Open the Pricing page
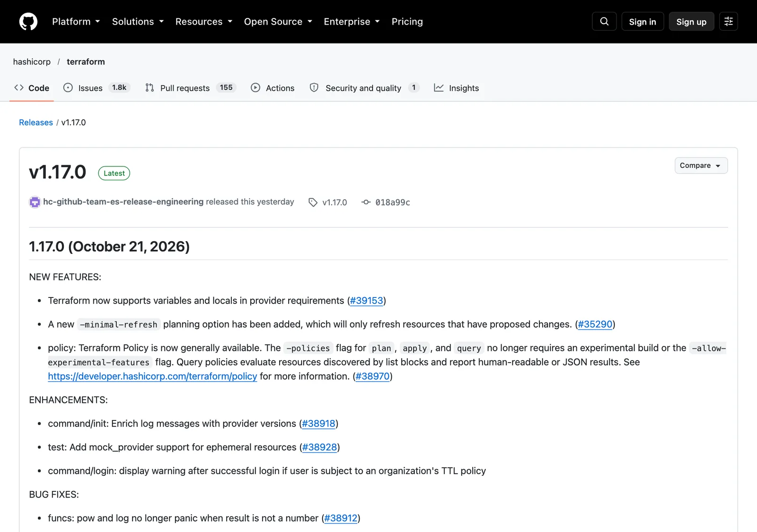The height and width of the screenshot is (532, 757). (x=407, y=22)
